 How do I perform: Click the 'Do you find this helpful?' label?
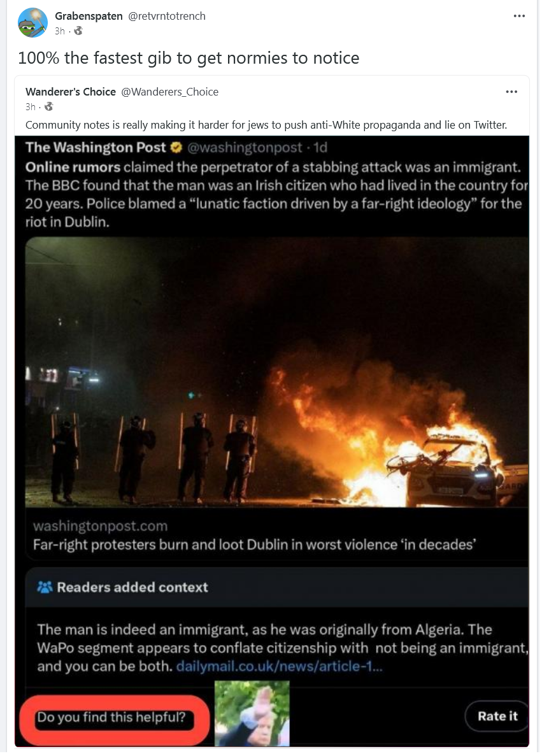(111, 717)
